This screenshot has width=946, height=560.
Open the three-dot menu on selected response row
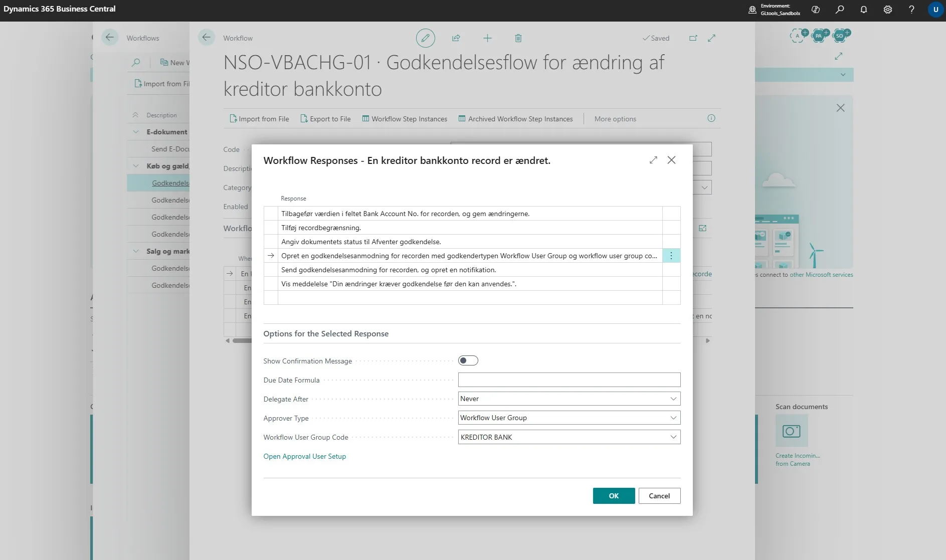pos(671,256)
